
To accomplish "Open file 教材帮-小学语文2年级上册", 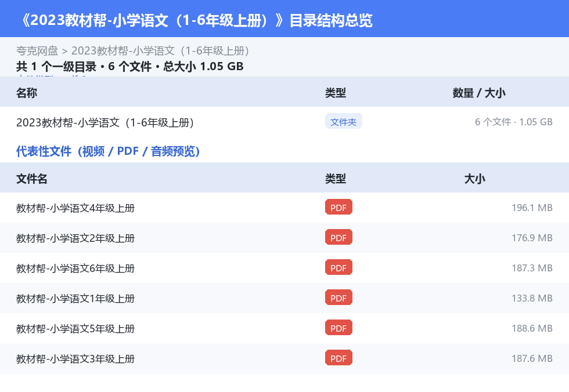I will 75,238.
